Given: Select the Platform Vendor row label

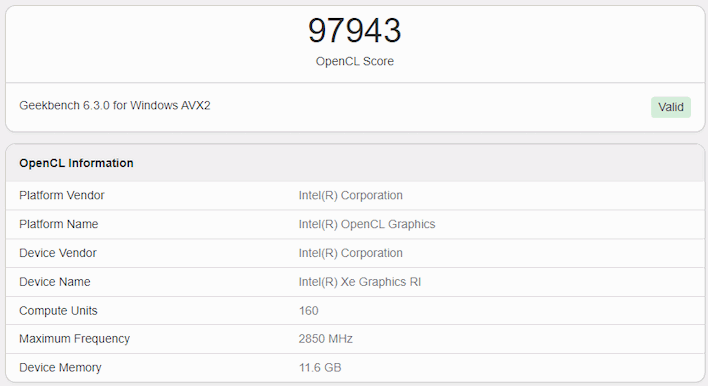Looking at the screenshot, I should [61, 195].
